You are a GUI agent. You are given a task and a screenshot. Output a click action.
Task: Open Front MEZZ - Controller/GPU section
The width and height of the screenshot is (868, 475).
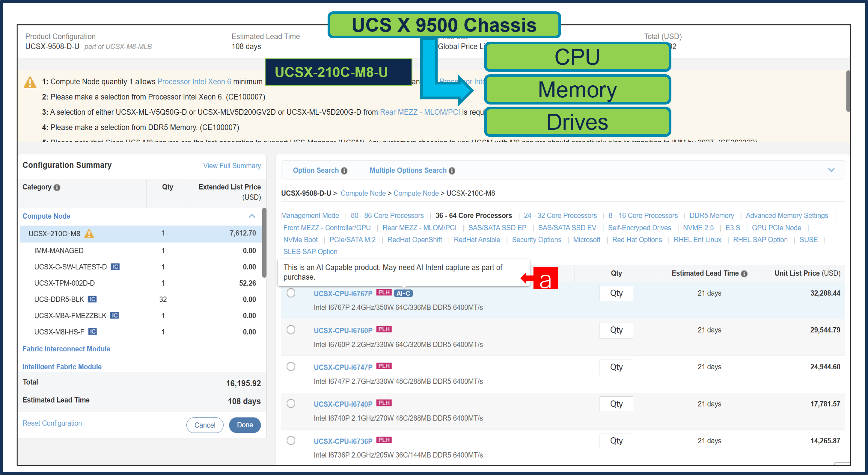(327, 228)
